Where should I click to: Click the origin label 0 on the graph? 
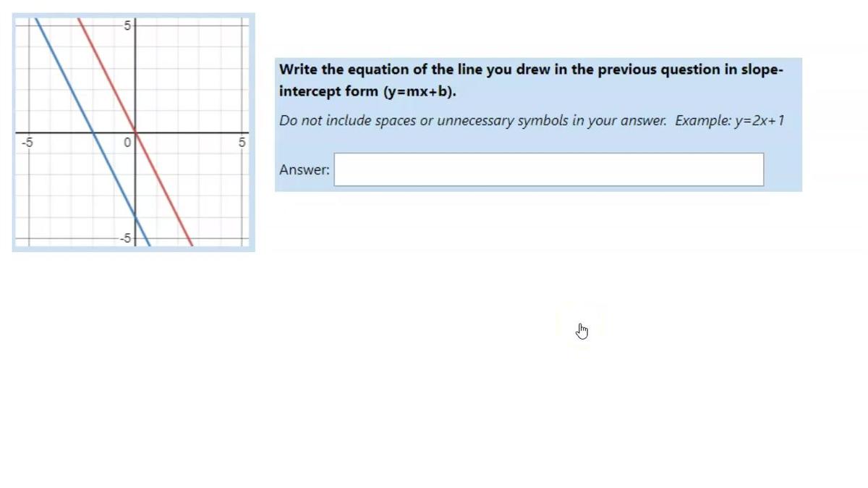coord(127,143)
